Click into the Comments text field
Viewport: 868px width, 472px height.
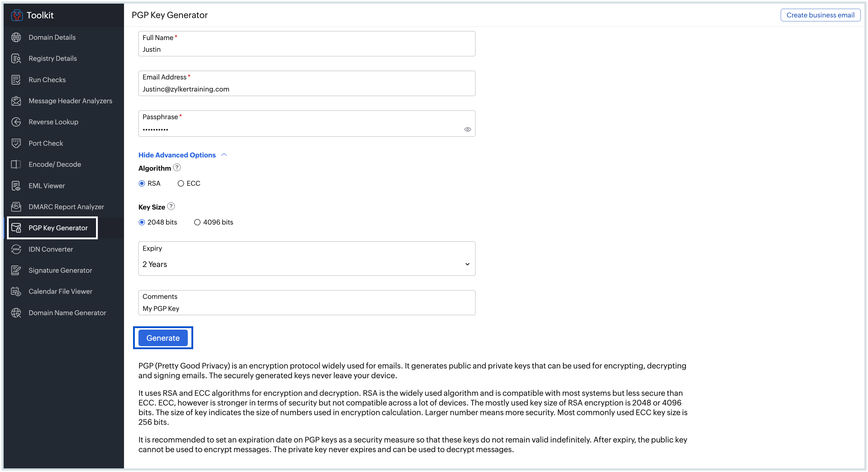306,308
